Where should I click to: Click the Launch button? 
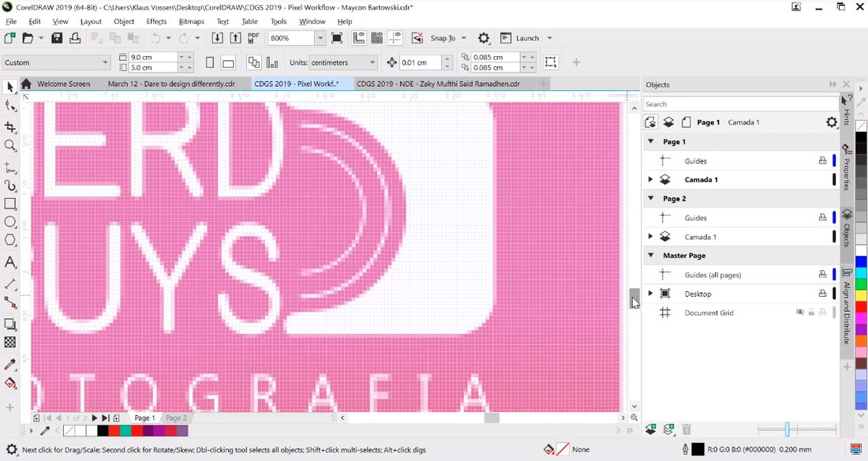pos(526,38)
